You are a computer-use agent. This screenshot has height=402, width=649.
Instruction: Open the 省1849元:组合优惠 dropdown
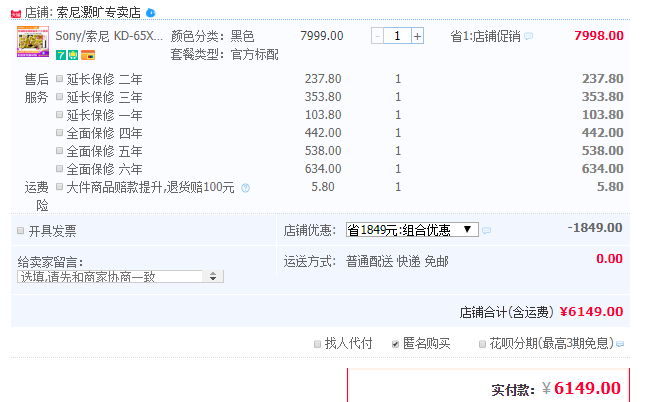[412, 230]
